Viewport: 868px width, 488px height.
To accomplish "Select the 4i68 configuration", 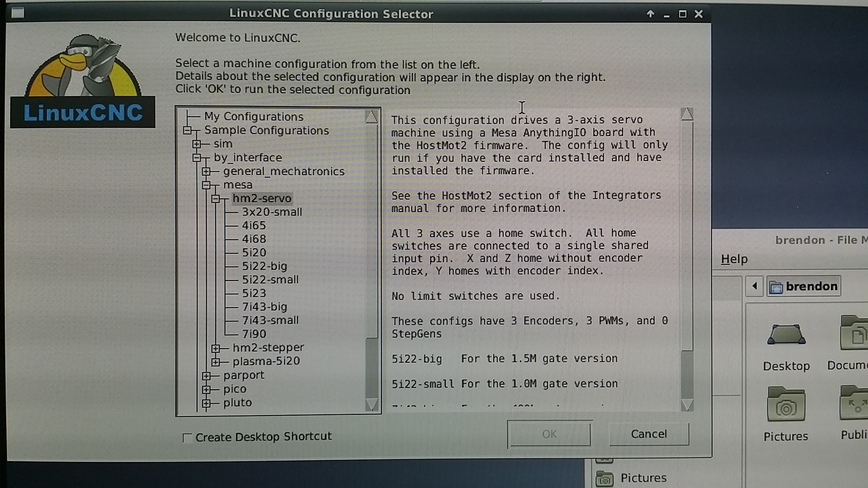I will click(x=254, y=239).
